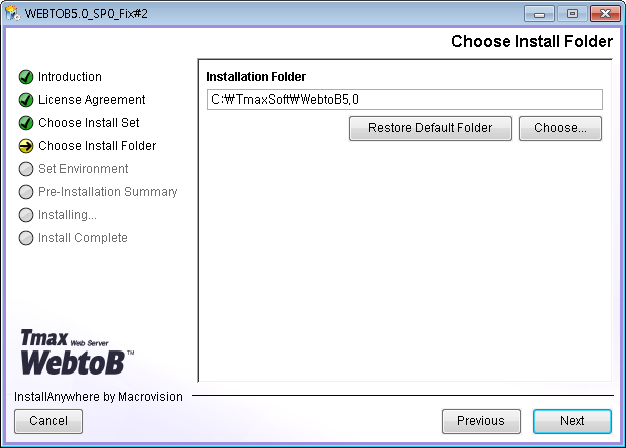Click the gray circle beside Pre-Installation Summary
Image resolution: width=626 pixels, height=448 pixels.
[x=26, y=192]
